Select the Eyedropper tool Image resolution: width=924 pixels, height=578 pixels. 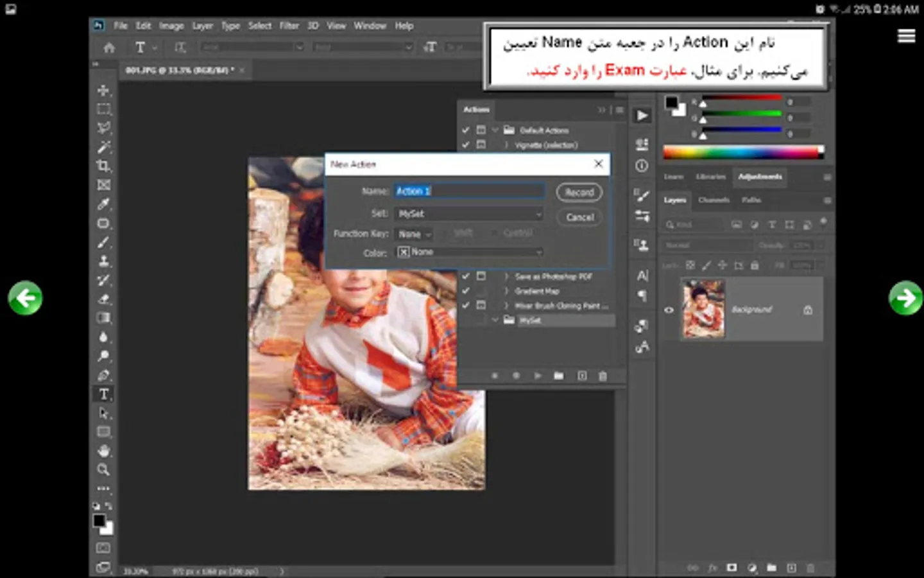click(103, 204)
